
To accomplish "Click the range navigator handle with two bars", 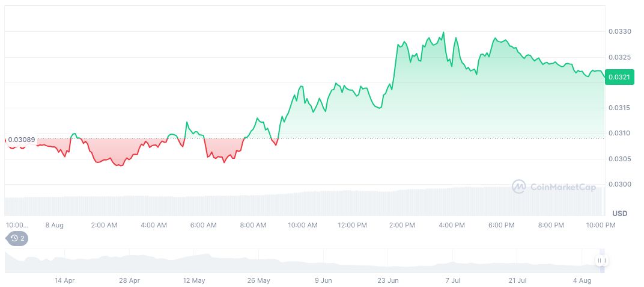I will (601, 261).
